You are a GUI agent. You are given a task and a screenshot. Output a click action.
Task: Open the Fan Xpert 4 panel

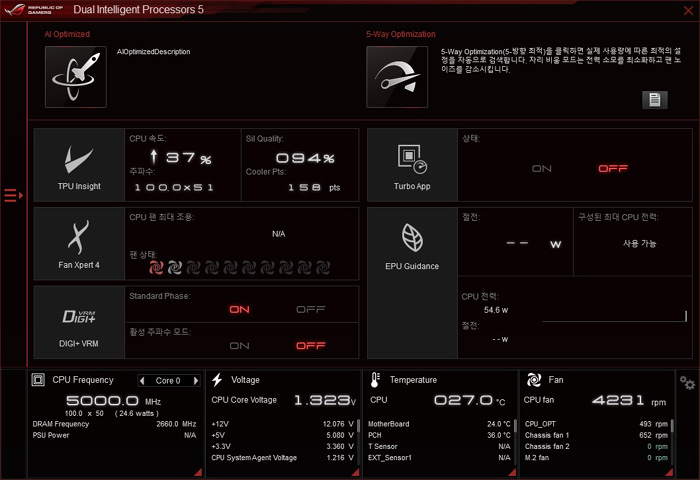[79, 243]
